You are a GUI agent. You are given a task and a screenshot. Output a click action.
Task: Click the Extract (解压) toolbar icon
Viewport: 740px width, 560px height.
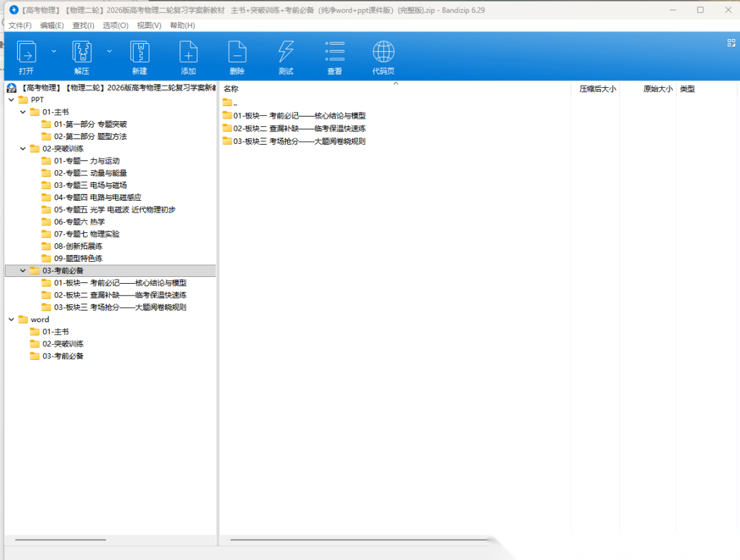[82, 52]
